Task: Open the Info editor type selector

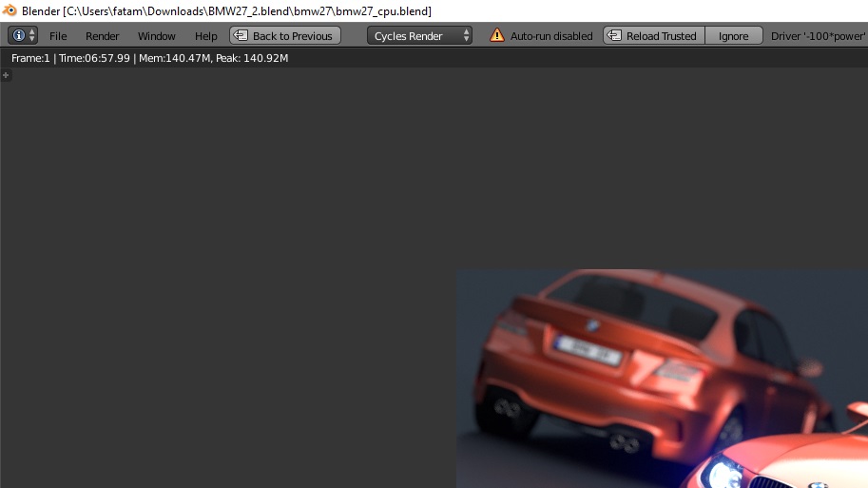Action: tap(23, 35)
